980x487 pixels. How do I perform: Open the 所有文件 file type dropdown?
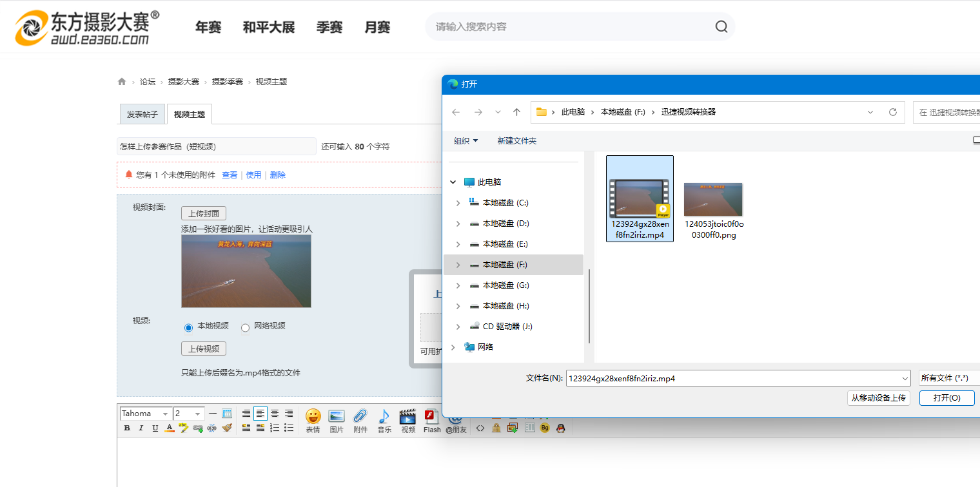(949, 378)
